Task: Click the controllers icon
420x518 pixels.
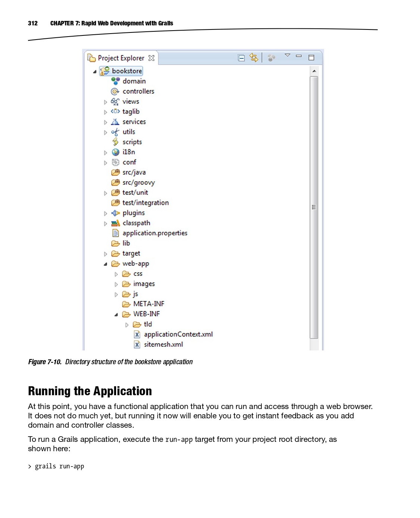Action: [x=115, y=91]
